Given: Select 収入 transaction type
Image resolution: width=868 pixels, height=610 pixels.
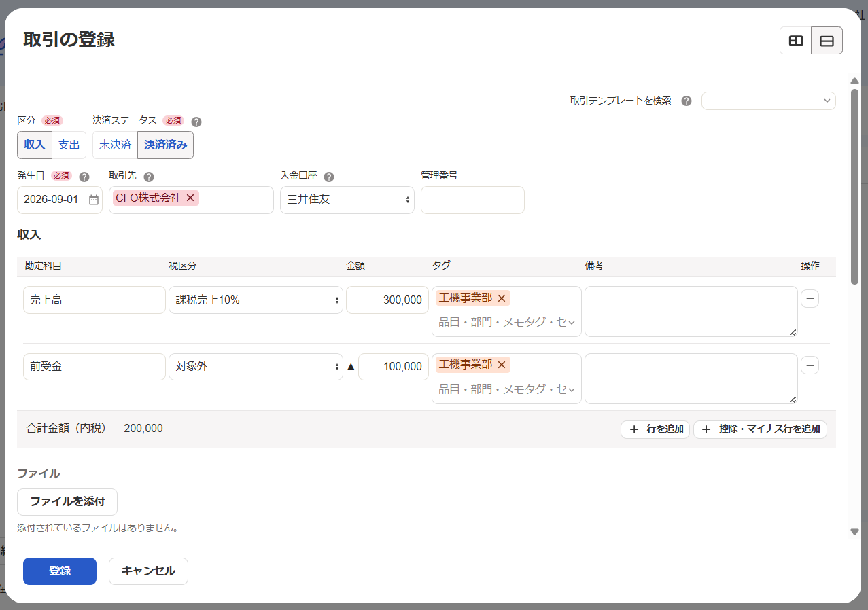Looking at the screenshot, I should (x=35, y=145).
